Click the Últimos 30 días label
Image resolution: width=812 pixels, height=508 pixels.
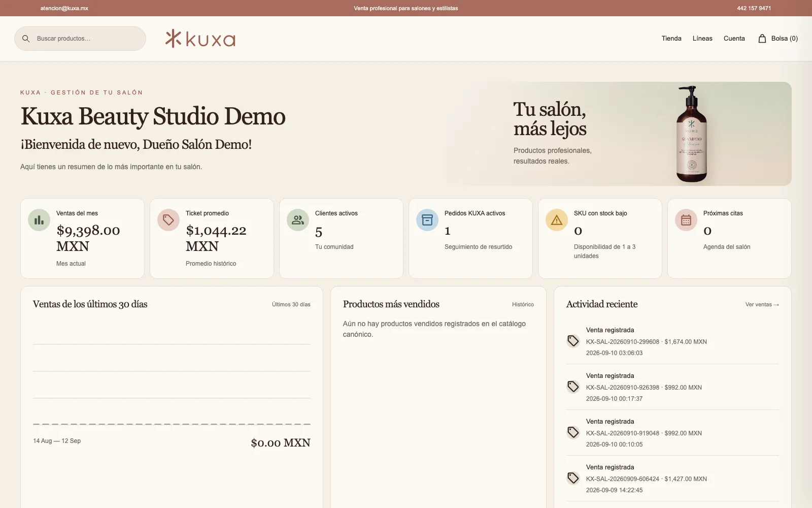tap(291, 304)
